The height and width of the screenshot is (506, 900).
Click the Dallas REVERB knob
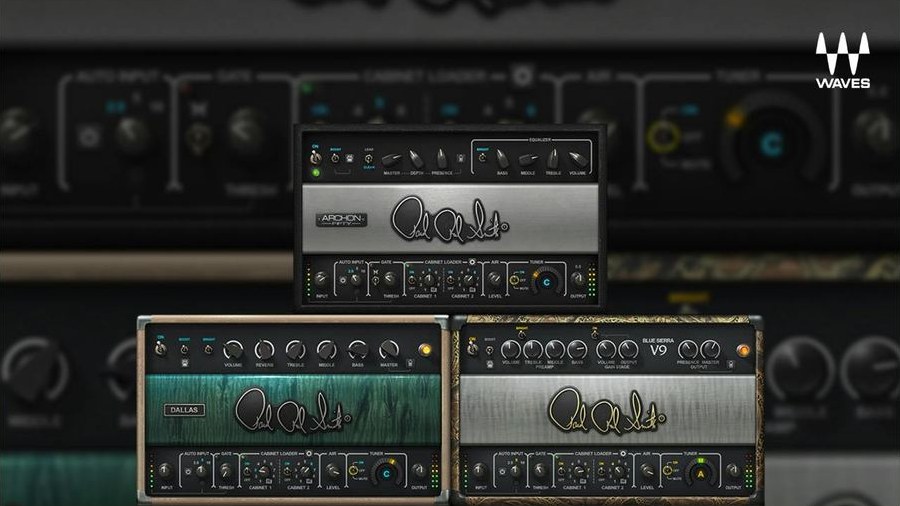265,350
